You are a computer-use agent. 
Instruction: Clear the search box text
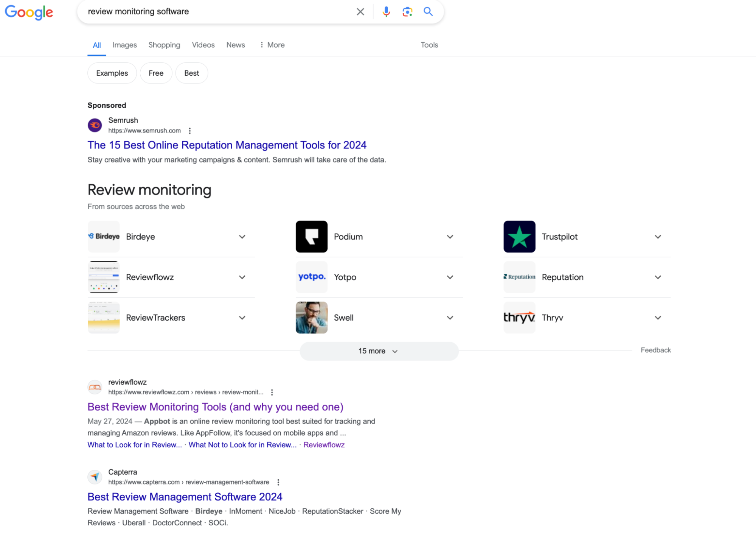click(x=360, y=12)
